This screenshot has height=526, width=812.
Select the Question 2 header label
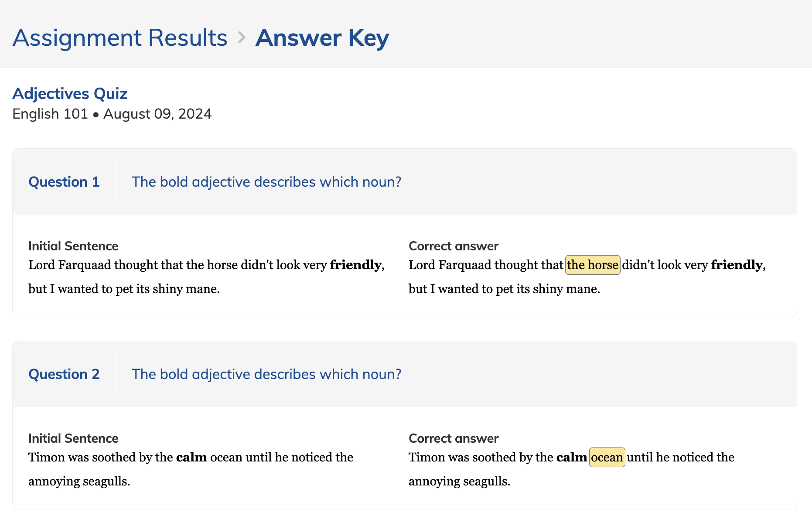tap(64, 374)
